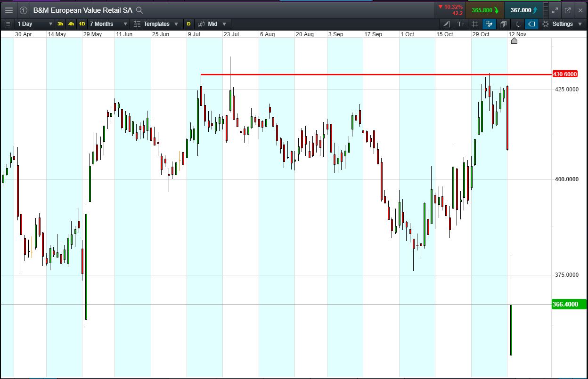Switch to the 3h interval shortcut
588x379 pixels.
click(60, 24)
